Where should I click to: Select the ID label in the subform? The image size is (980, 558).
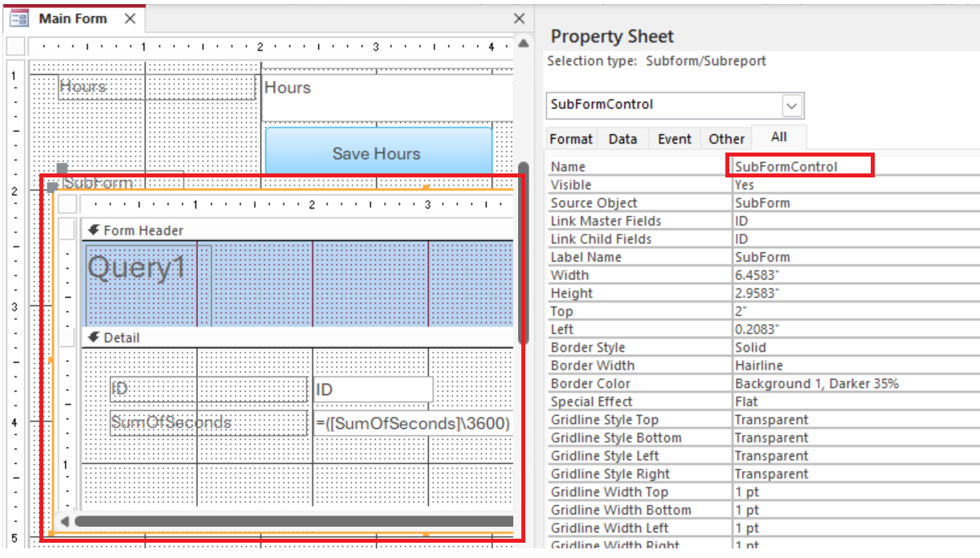tap(209, 389)
